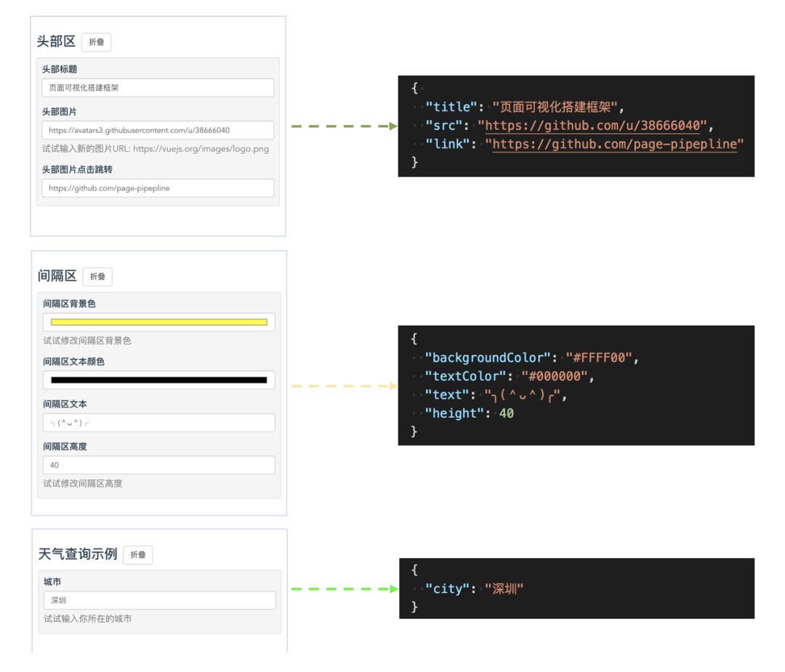Focus the 头部标题 input field
This screenshot has height=672, width=785.
pyautogui.click(x=158, y=88)
